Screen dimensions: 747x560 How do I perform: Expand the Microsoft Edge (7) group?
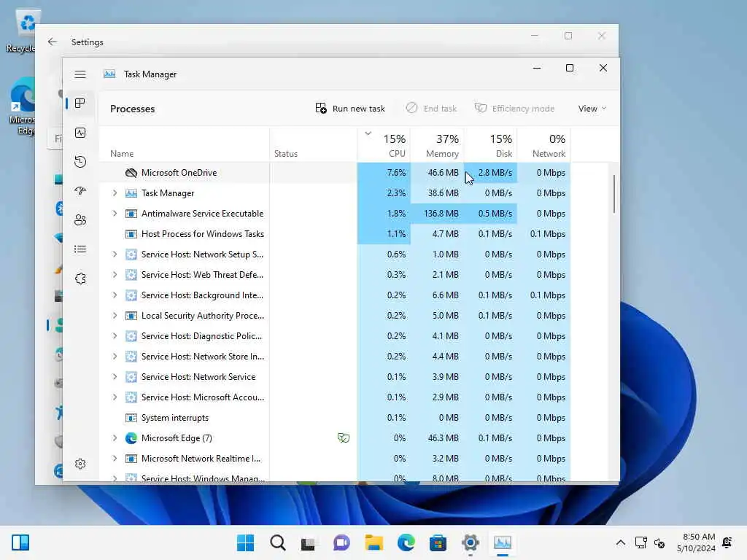pos(115,438)
